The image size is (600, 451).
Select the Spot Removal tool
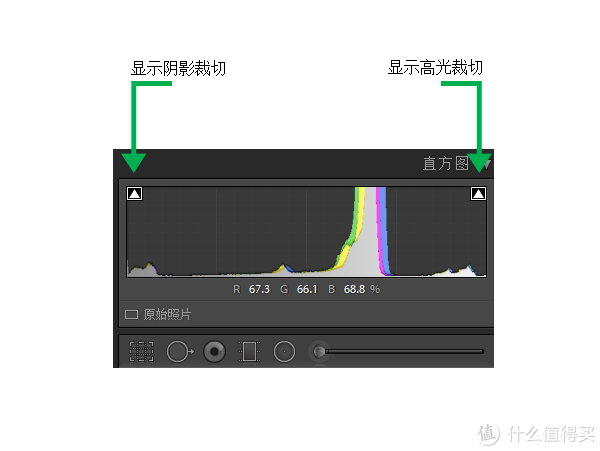point(180,351)
